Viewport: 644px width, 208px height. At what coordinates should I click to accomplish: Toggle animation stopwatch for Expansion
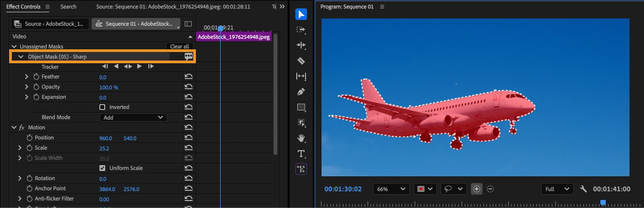pyautogui.click(x=36, y=97)
